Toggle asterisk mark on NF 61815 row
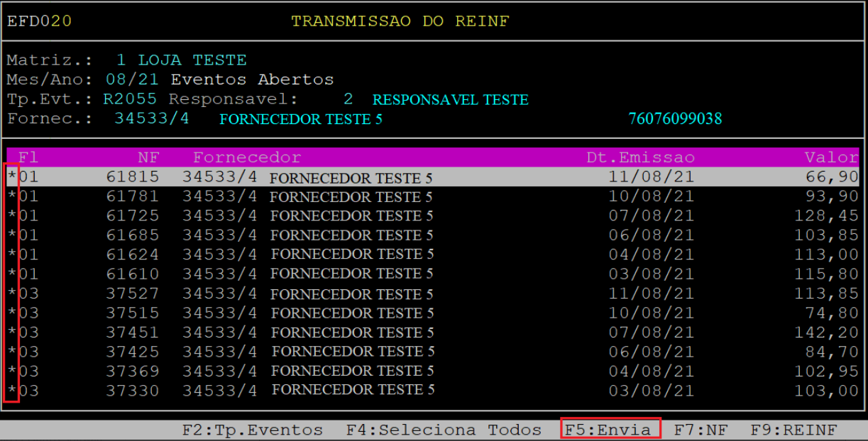The height and width of the screenshot is (441, 868). [11, 177]
